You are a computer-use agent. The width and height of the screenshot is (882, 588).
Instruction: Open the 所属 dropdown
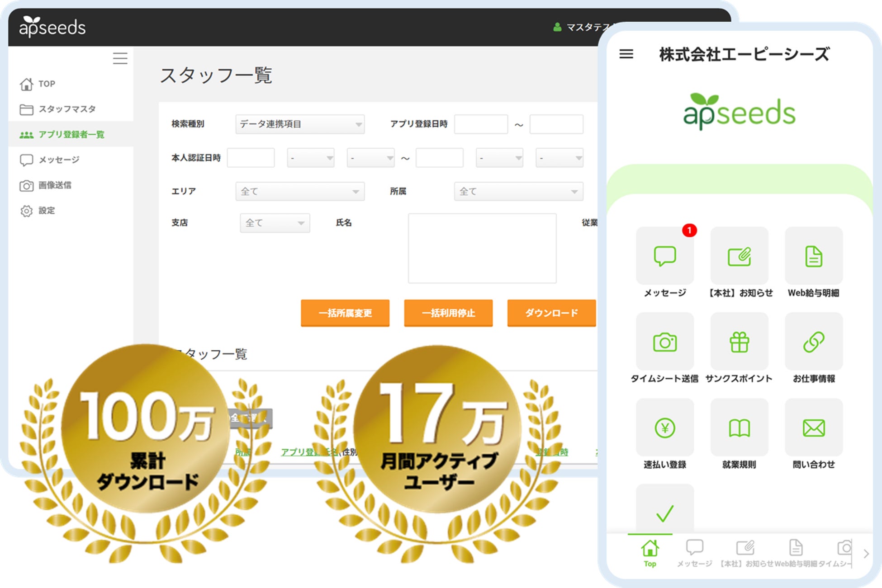point(518,192)
